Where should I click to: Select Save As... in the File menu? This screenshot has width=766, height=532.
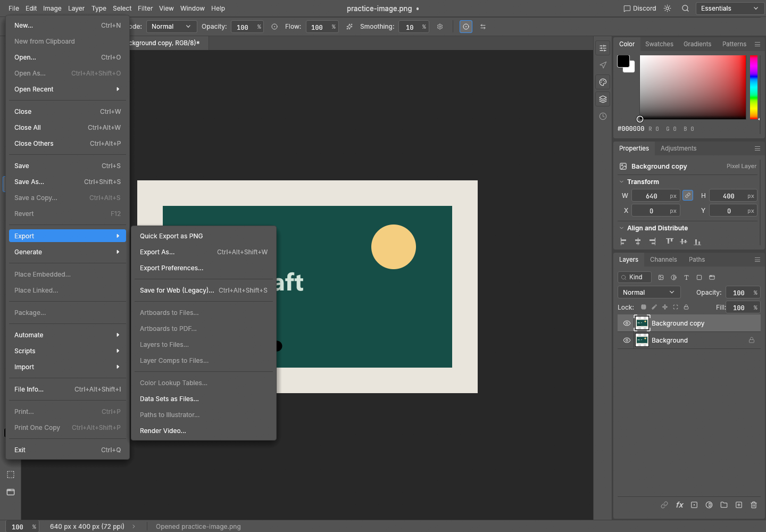68,182
